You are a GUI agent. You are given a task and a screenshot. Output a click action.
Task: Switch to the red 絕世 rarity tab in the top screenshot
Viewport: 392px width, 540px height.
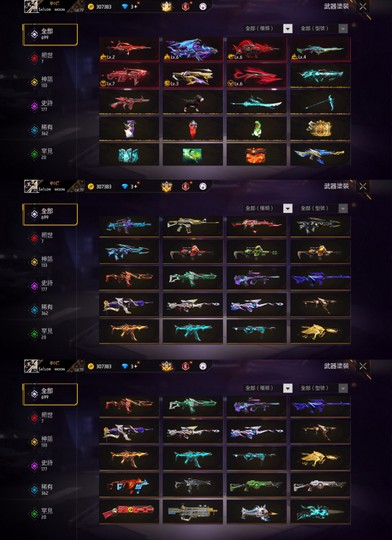pos(42,58)
